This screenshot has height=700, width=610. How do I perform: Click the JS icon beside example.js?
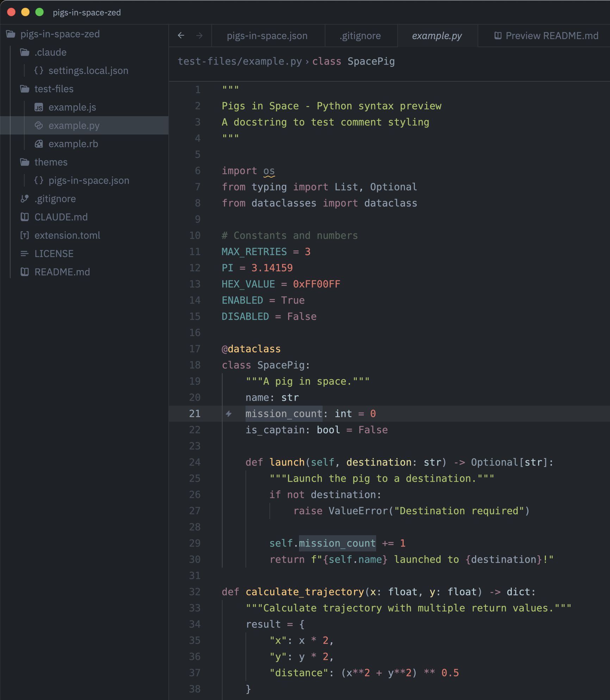pyautogui.click(x=39, y=107)
